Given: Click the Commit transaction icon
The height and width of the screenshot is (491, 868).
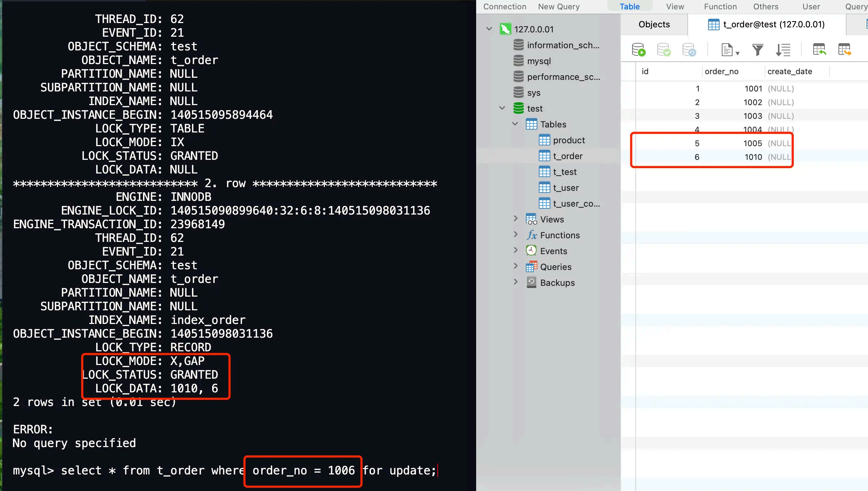Looking at the screenshot, I should point(664,50).
